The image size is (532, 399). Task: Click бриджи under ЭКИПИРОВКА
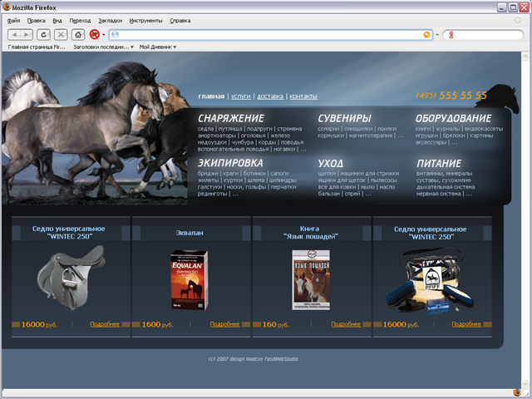[x=208, y=174]
